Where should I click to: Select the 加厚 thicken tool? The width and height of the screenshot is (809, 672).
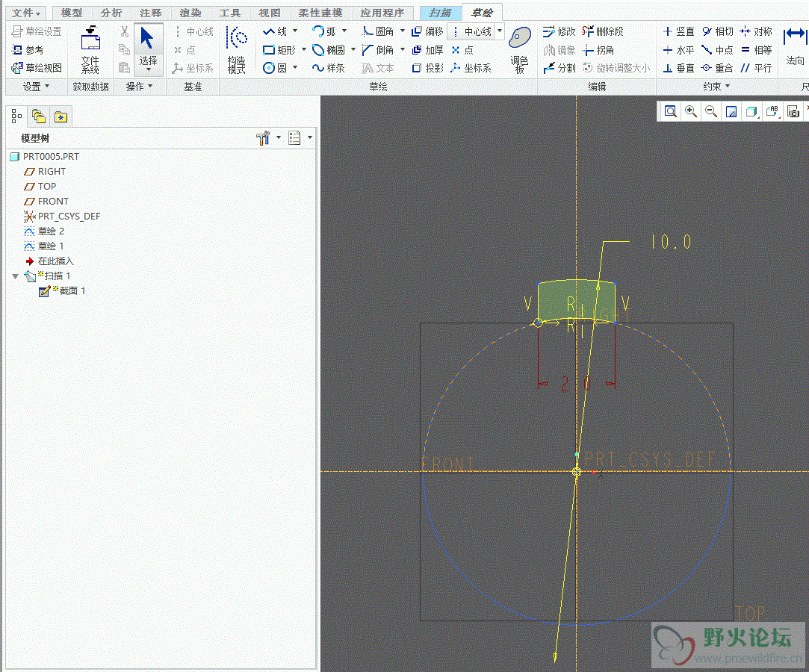click(x=428, y=50)
